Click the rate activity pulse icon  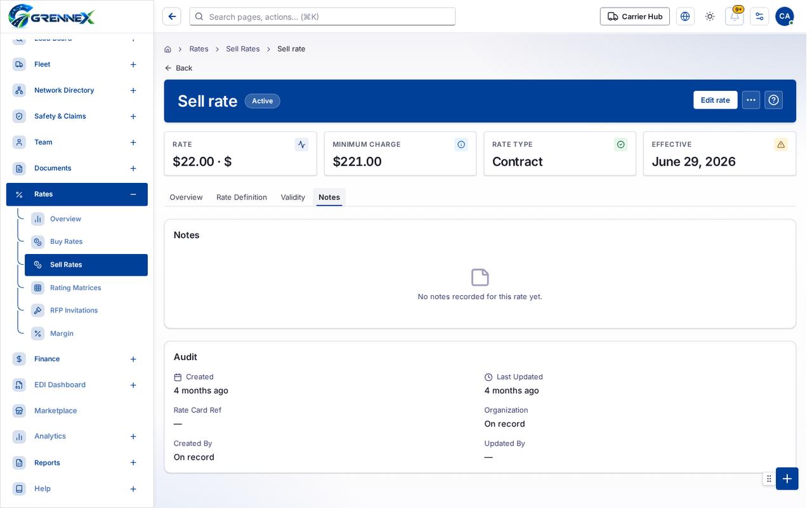(301, 145)
